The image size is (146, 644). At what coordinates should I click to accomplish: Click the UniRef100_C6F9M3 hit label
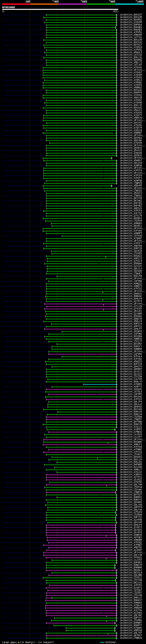point(131,394)
